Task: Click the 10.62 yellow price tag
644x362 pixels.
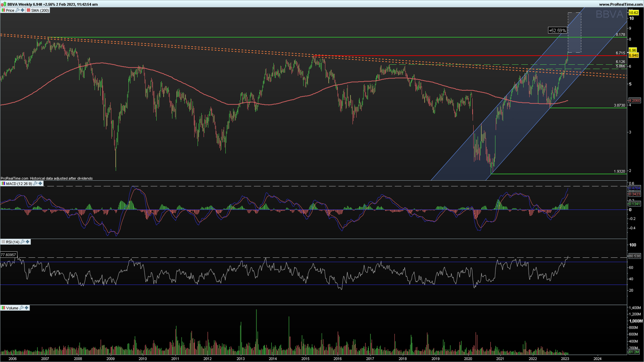Action: tap(633, 13)
